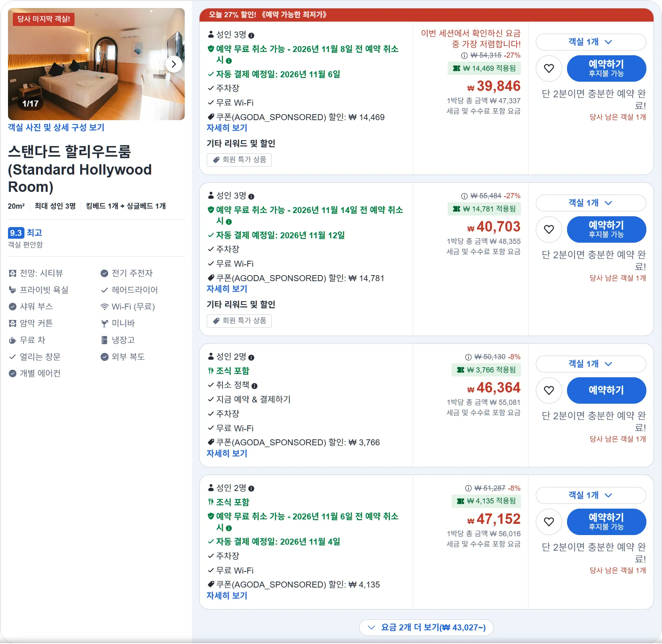
Task: Click 스탠다드 할리우드룸 room title
Action: (x=80, y=169)
